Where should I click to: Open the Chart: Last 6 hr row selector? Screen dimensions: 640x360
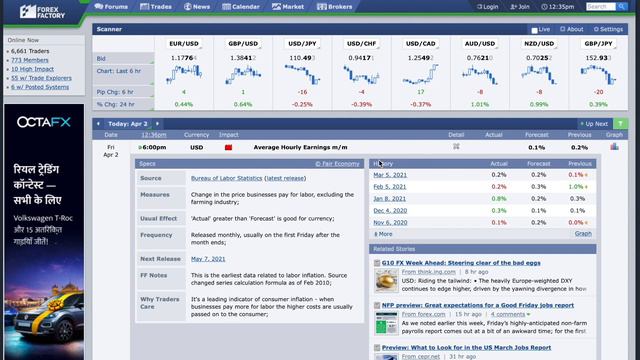click(124, 75)
